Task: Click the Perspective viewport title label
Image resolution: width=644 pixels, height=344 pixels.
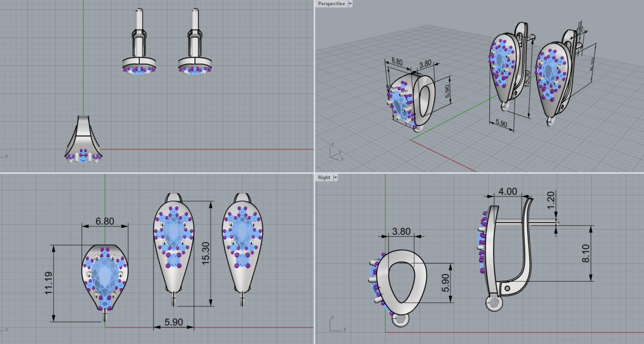Action: (x=331, y=4)
